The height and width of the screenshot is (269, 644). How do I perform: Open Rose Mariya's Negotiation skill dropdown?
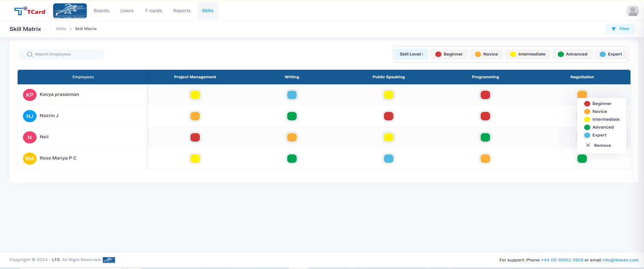coord(582,159)
